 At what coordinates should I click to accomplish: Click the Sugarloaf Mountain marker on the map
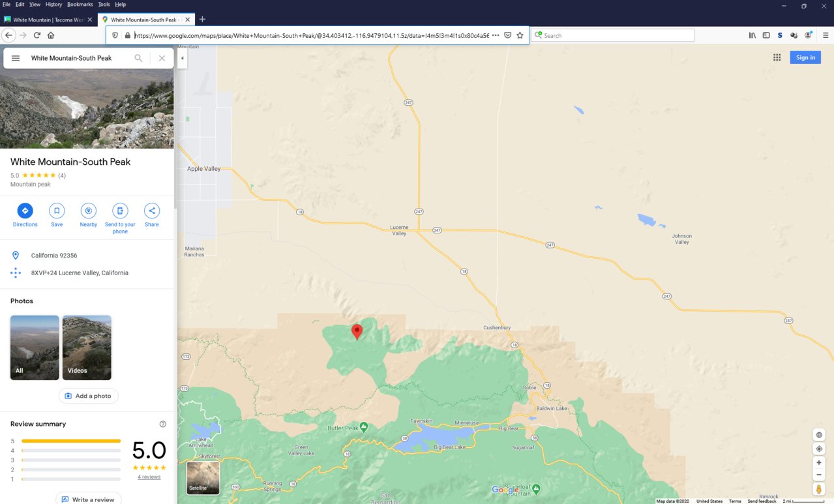pos(535,488)
